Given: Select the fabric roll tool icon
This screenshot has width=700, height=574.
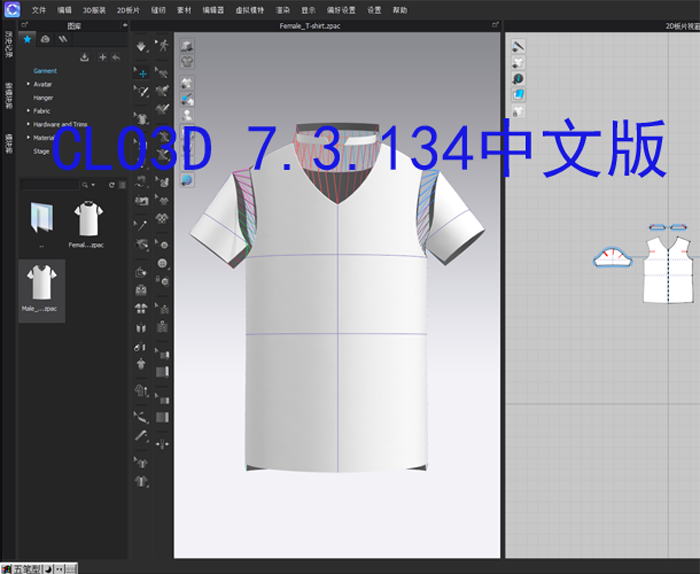Looking at the screenshot, I should tap(162, 371).
